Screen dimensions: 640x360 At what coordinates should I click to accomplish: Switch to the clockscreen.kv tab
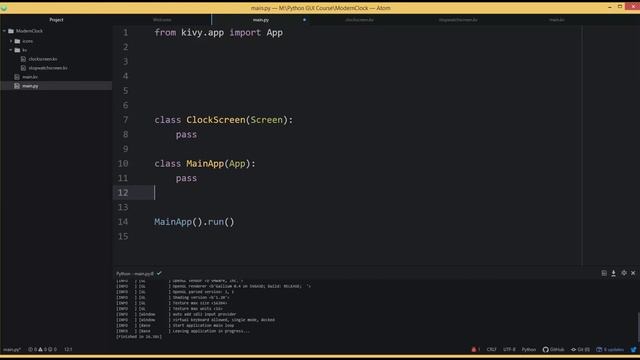[x=359, y=20]
